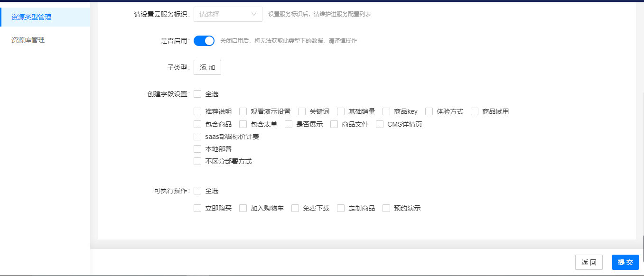Check the 本地部署 checkbox
Viewport: 644px width, 276px height.
pyautogui.click(x=198, y=149)
